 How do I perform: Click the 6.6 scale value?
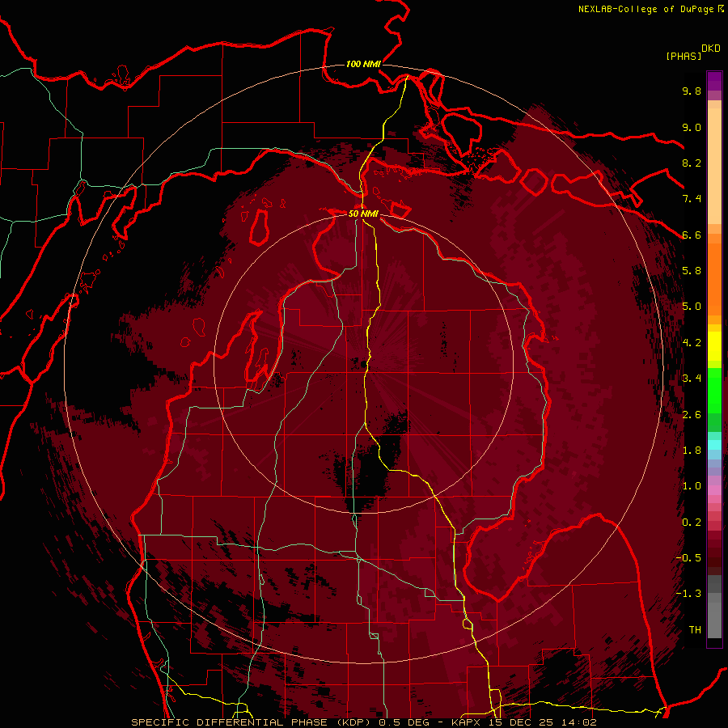(692, 235)
